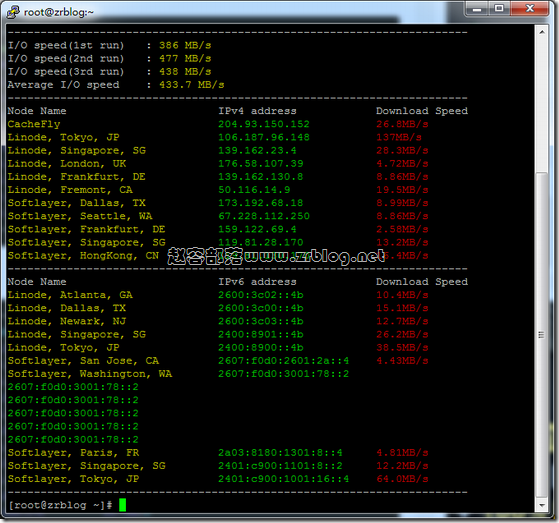The image size is (559, 523).
Task: Close the root@zrblog terminal window
Action: click(x=529, y=9)
